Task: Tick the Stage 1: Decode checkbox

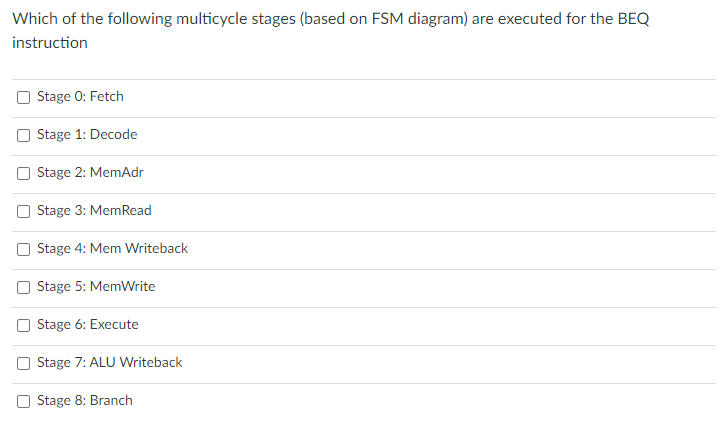Action: 23,135
